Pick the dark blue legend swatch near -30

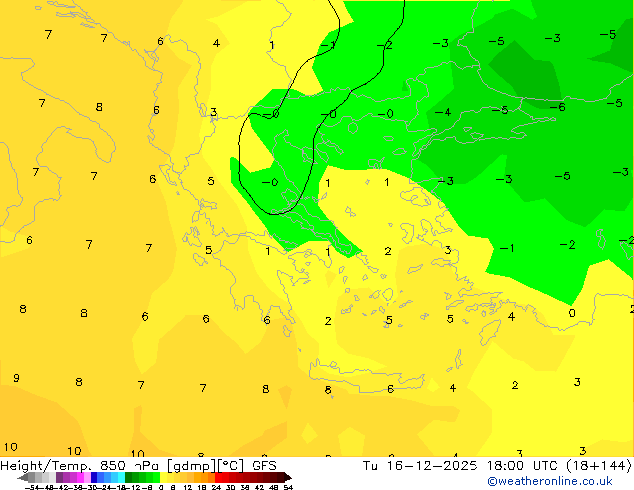point(94,477)
